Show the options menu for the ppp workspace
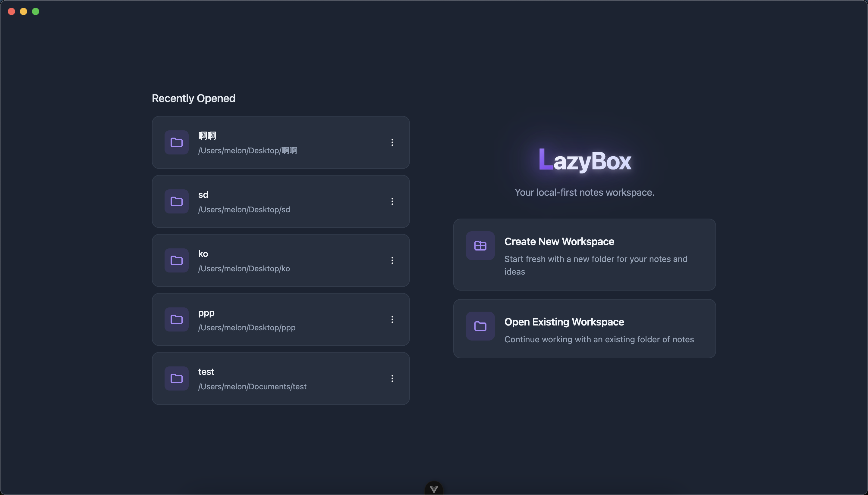Viewport: 868px width, 495px height. point(392,319)
